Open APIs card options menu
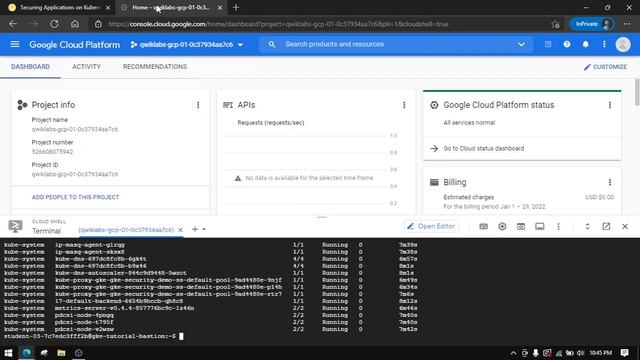The width and height of the screenshot is (640, 360). (x=404, y=105)
